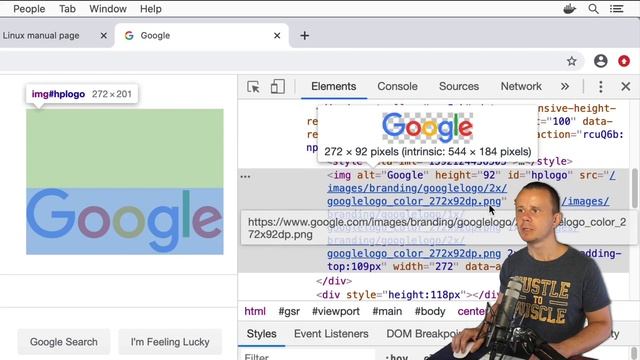
Task: Select #viewport breadcrumb
Action: (x=336, y=311)
